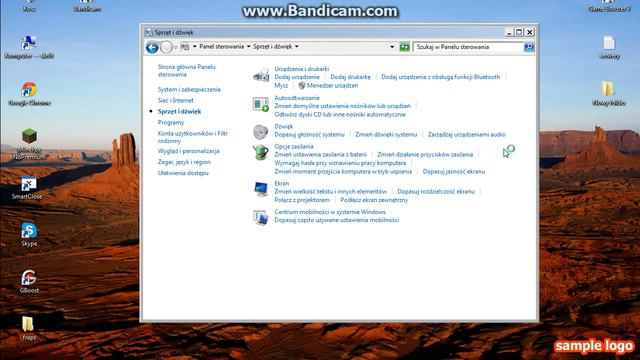The image size is (640, 360).
Task: Open the Dźwięk speaker icon
Action: [x=260, y=132]
